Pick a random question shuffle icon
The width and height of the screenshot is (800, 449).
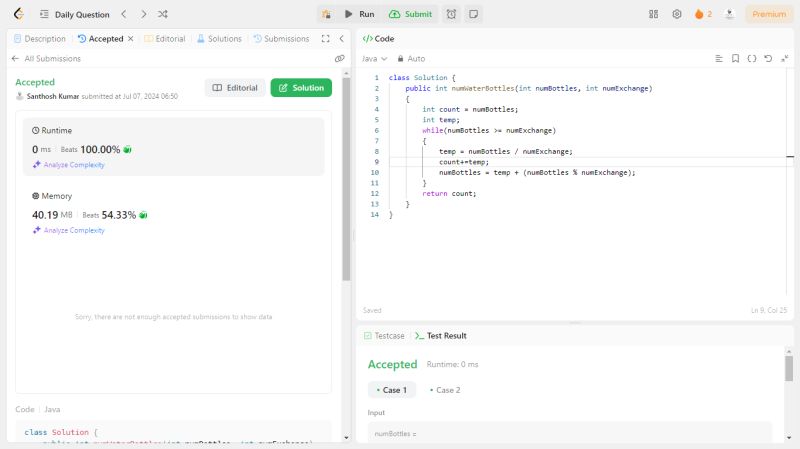coord(163,14)
